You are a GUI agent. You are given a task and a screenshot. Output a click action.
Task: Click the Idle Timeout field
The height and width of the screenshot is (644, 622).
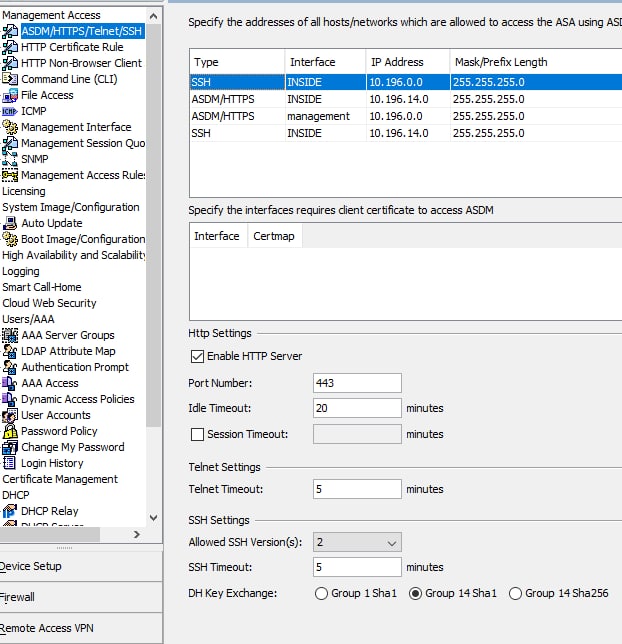pyautogui.click(x=357, y=408)
